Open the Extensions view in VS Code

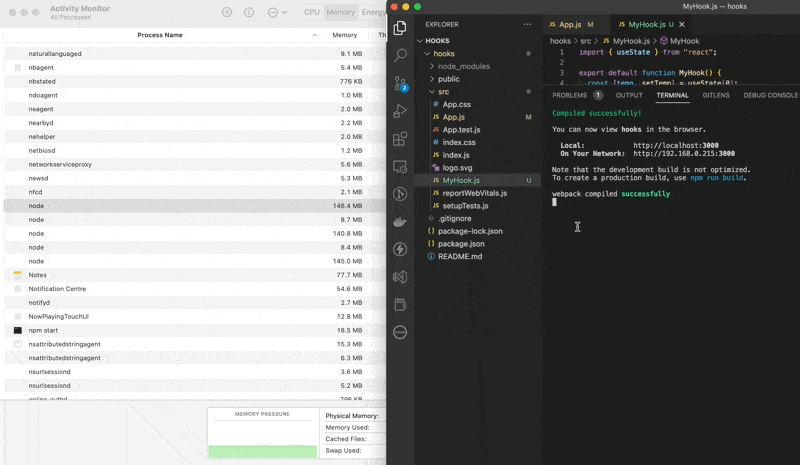pyautogui.click(x=400, y=138)
